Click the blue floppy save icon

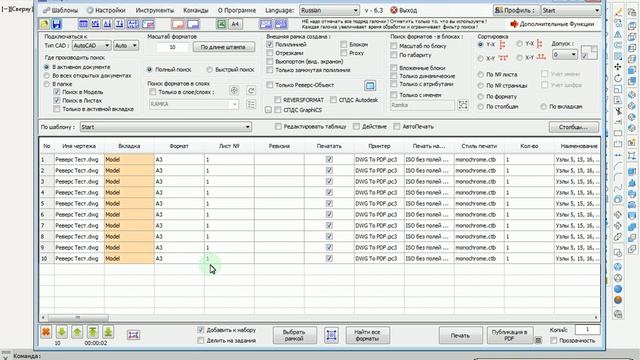point(56,24)
